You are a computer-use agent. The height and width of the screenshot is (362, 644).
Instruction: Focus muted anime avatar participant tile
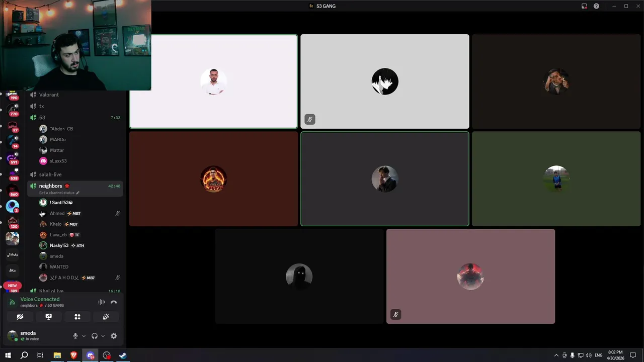(x=385, y=81)
